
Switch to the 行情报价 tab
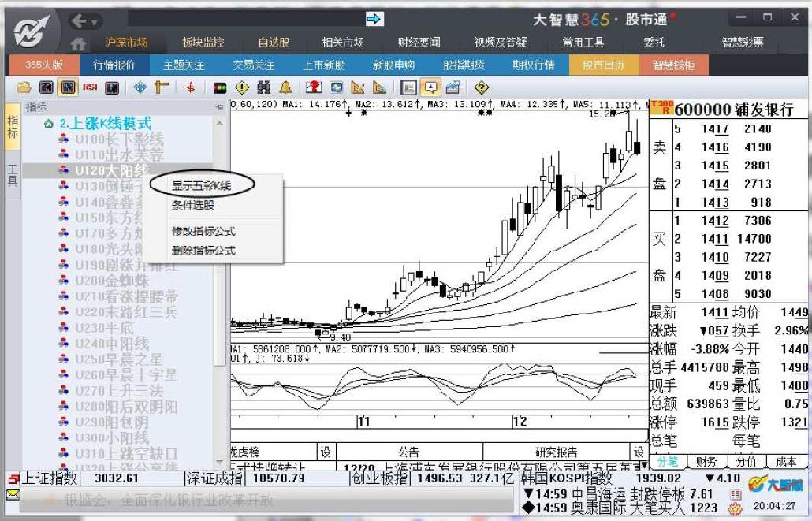(114, 65)
